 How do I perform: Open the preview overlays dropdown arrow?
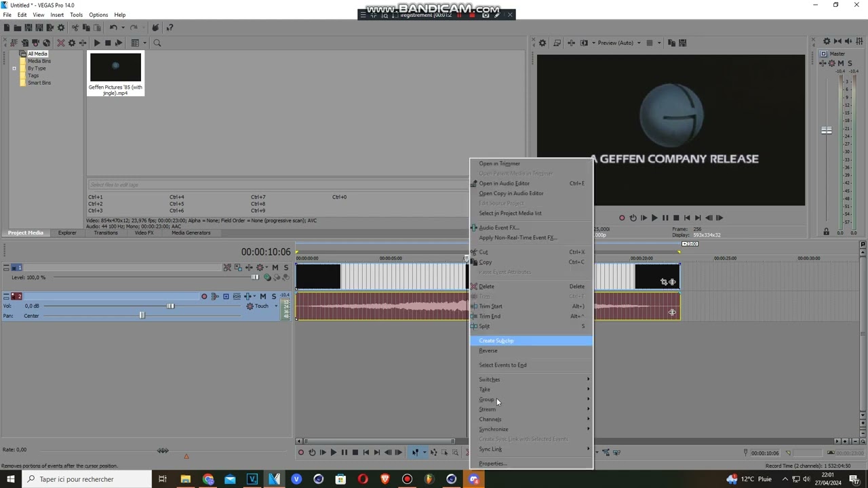(x=659, y=43)
